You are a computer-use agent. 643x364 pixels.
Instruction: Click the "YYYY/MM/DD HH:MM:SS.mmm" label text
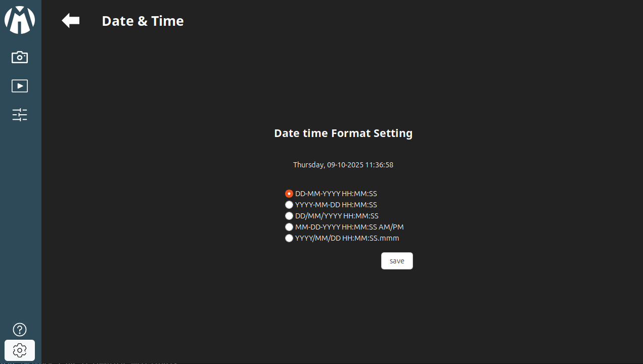click(347, 238)
